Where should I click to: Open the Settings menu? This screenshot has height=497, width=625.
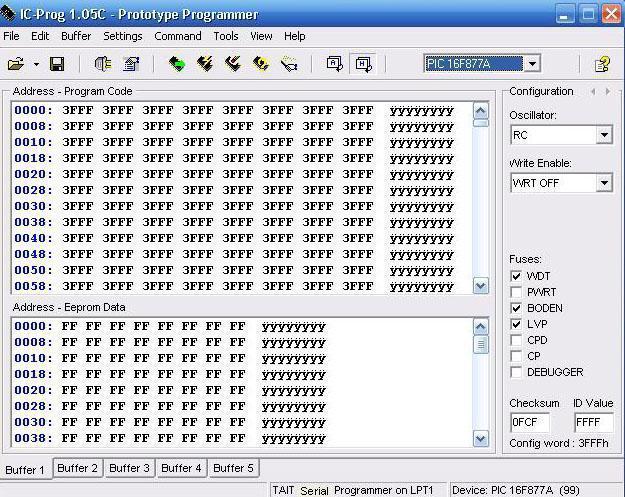[123, 36]
